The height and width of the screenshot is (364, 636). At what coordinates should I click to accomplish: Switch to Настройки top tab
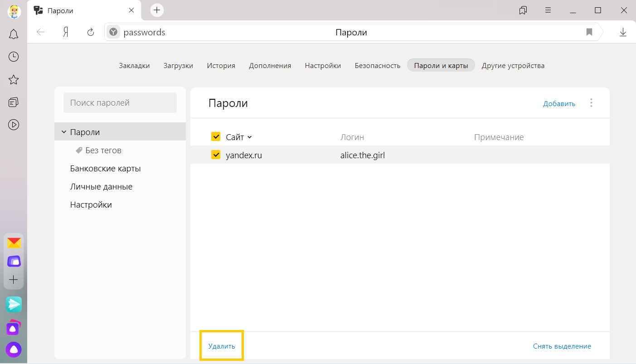323,66
